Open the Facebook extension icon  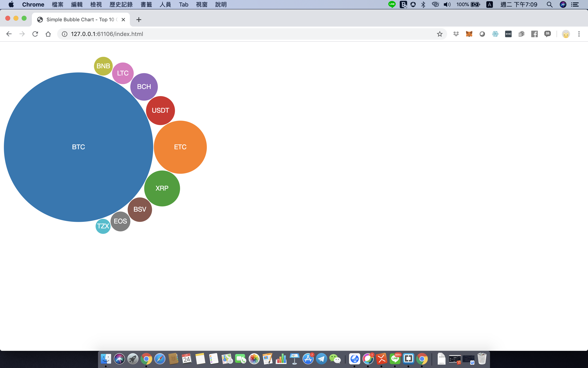coord(534,34)
